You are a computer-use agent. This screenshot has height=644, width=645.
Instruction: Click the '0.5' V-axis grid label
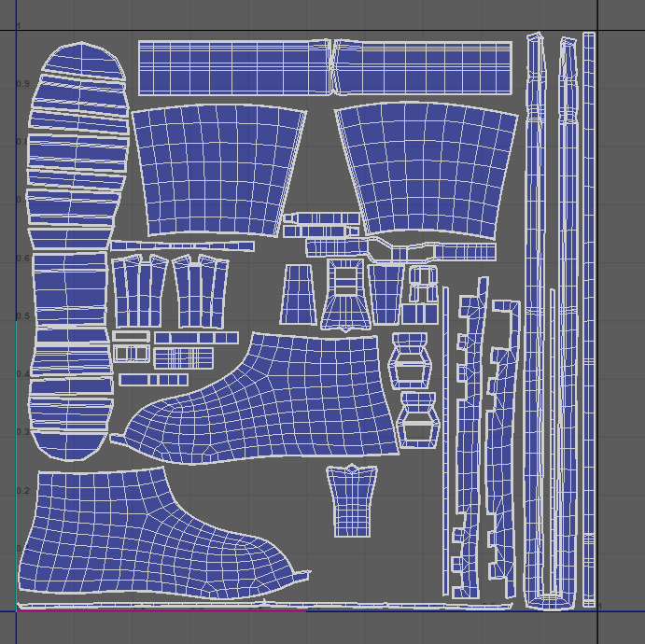[x=23, y=316]
